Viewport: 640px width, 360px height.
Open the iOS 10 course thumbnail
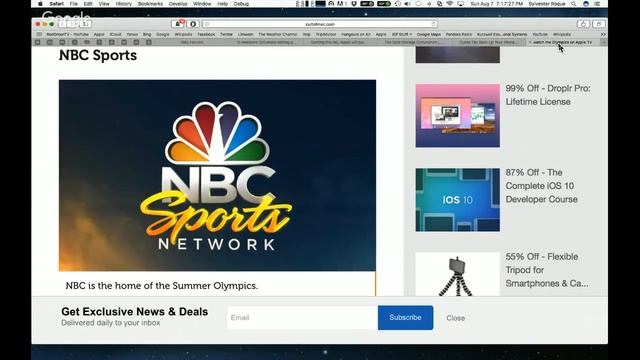[458, 200]
